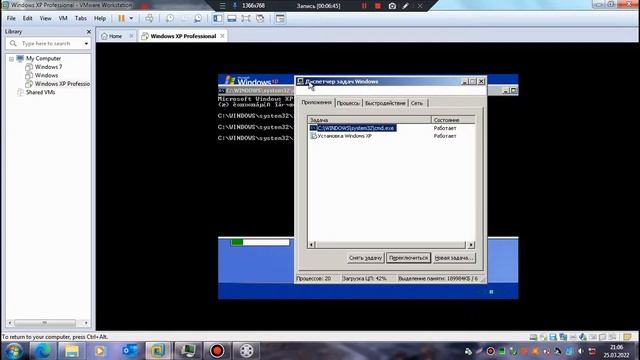Screen dimensions: 640x360
Task: Click the Windows XP setup progress bar
Action: point(260,242)
